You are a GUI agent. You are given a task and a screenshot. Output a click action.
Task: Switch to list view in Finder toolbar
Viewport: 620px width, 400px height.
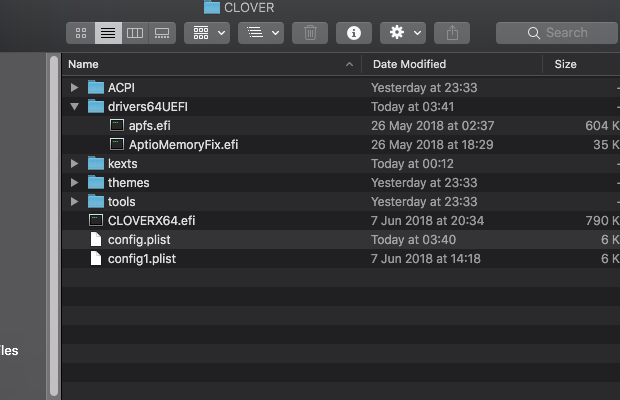point(108,33)
